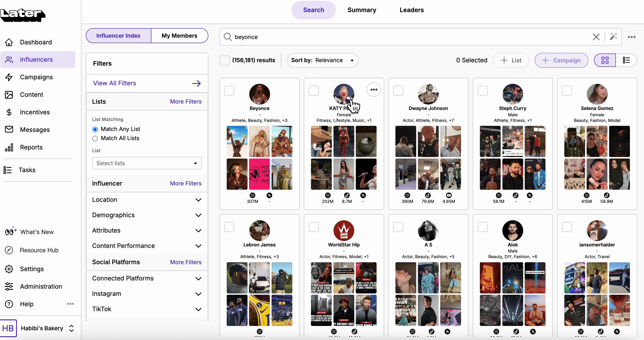Open the three-dot menu on Katy Perry card
This screenshot has height=340, width=644.
click(374, 89)
